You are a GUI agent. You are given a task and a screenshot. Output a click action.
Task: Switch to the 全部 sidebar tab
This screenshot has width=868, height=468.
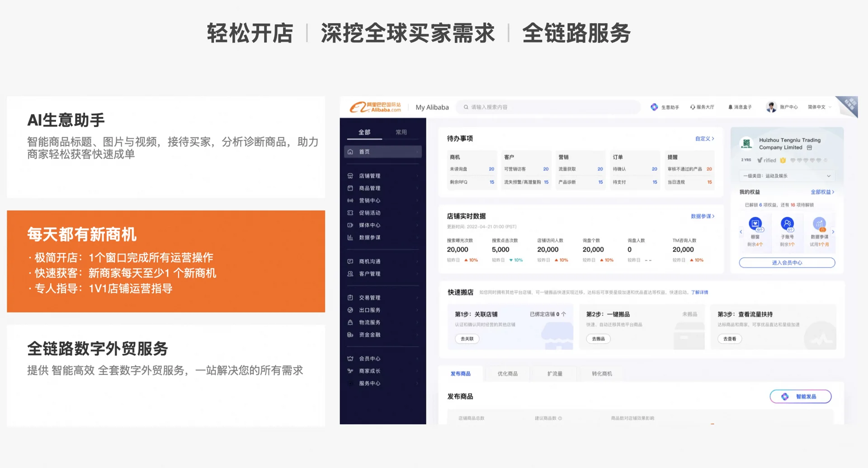(364, 132)
